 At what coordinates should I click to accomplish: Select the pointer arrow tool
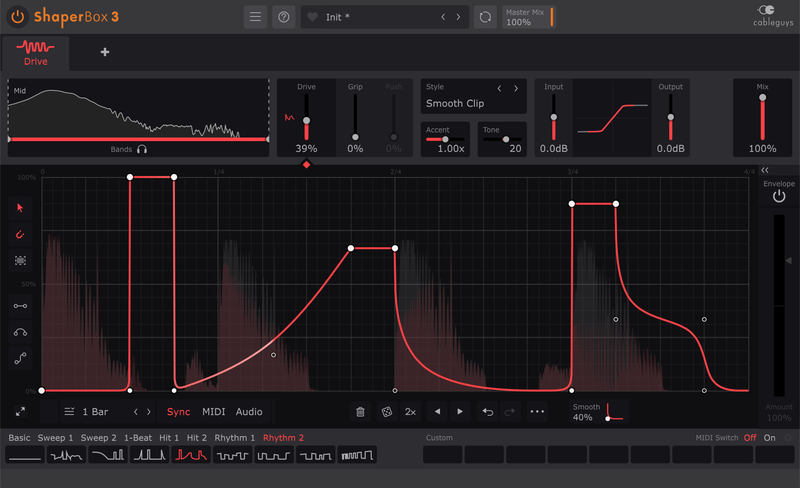coord(20,208)
